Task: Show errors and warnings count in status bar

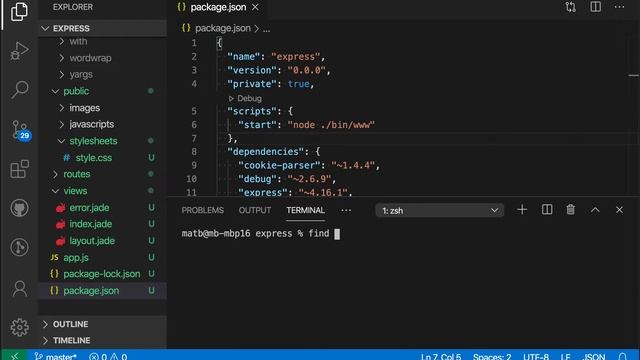Action: tap(108, 356)
